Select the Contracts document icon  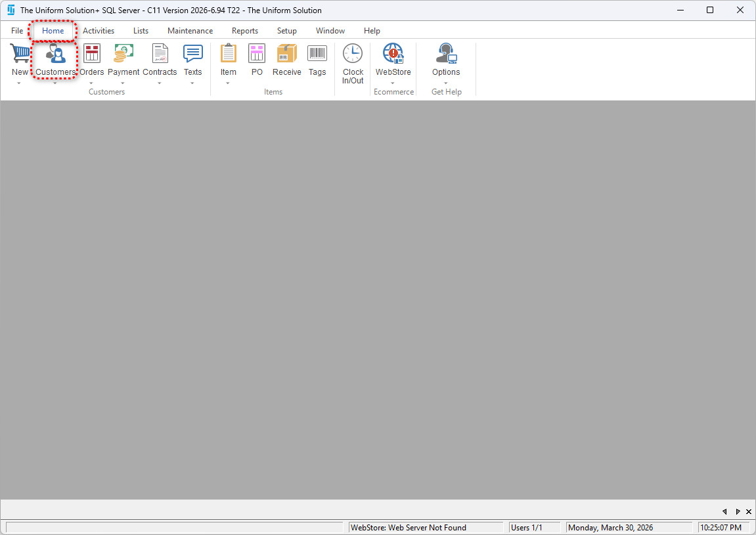coord(160,54)
